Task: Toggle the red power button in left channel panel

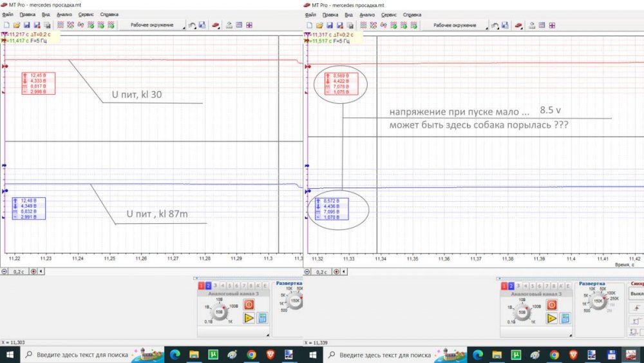Action: (x=249, y=304)
